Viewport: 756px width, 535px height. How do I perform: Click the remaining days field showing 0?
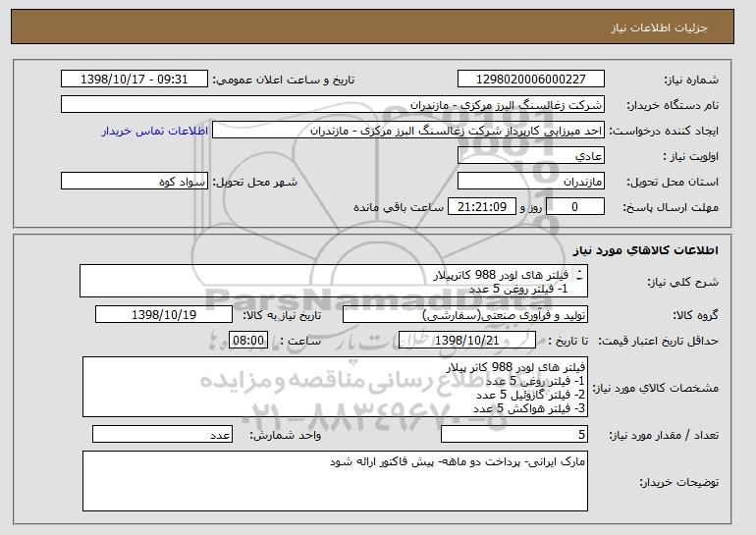point(575,207)
